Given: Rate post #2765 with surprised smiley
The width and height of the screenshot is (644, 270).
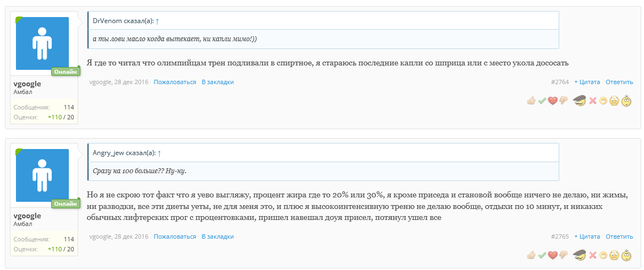Looking at the screenshot, I should coord(626,255).
